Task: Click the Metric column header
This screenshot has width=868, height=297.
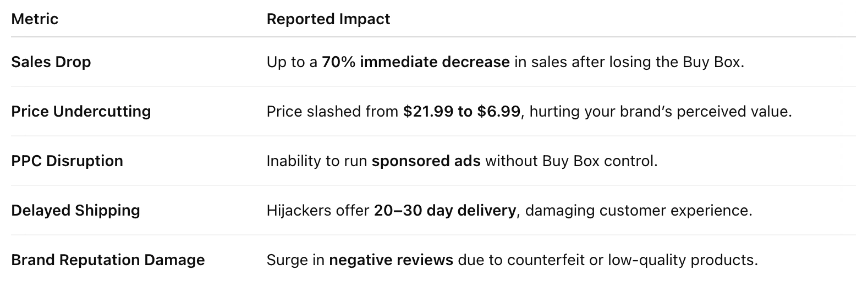Action: (x=35, y=19)
